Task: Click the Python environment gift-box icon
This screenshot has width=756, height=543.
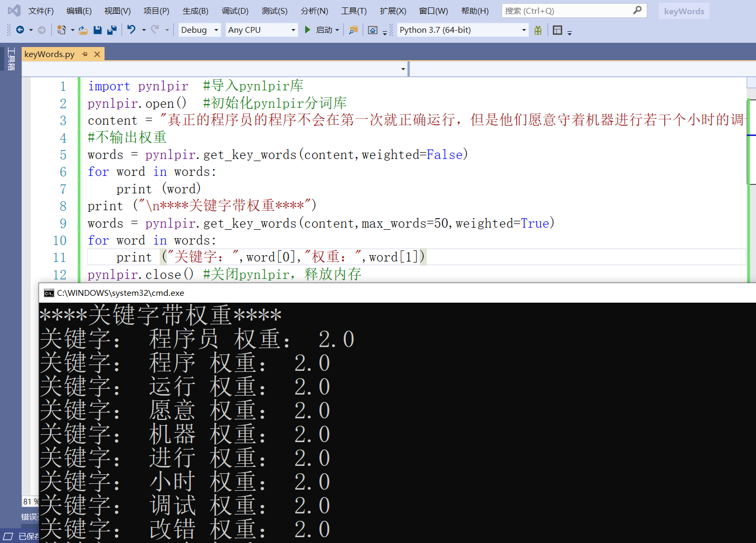Action: pyautogui.click(x=538, y=30)
